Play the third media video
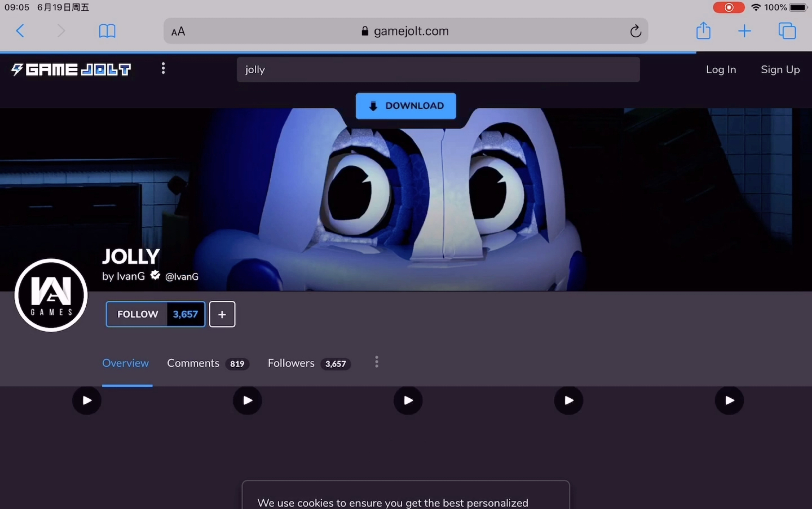The width and height of the screenshot is (812, 509). 408,400
